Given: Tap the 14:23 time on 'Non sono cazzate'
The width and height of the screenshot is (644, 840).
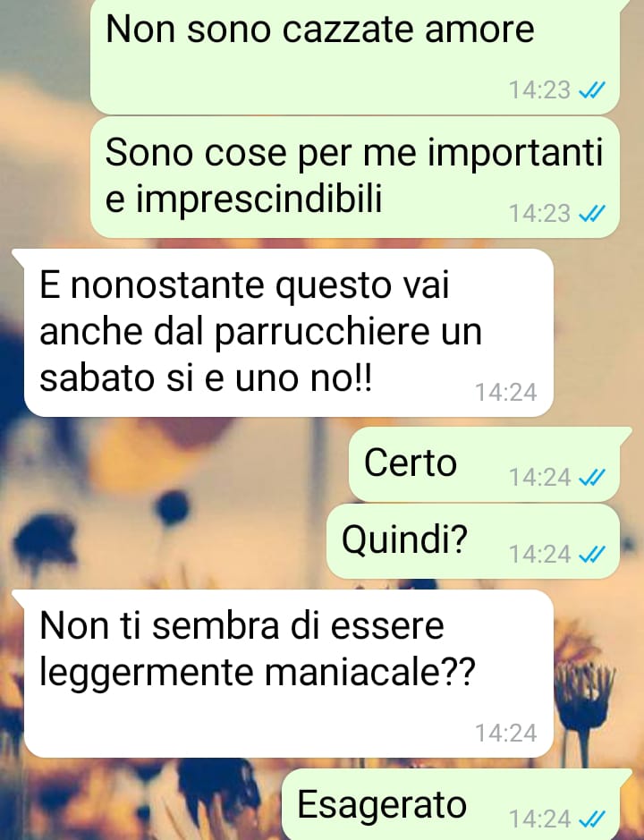Looking at the screenshot, I should (539, 90).
